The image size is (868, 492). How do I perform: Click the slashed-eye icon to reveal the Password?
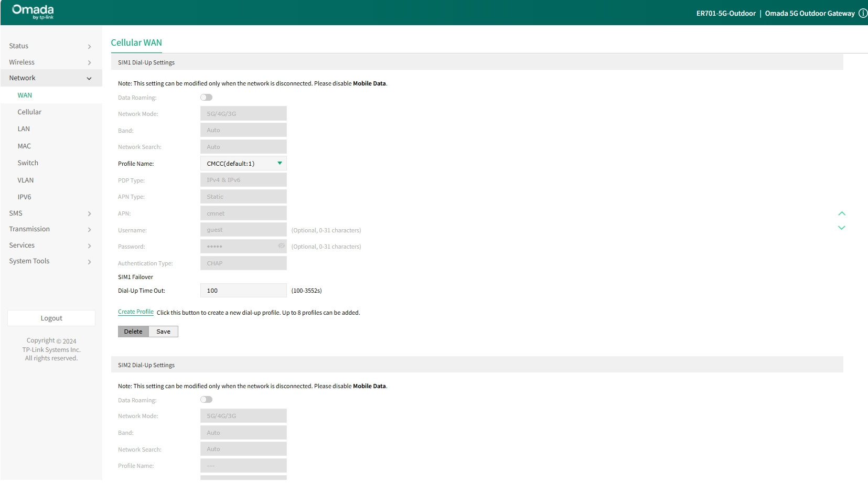point(281,246)
